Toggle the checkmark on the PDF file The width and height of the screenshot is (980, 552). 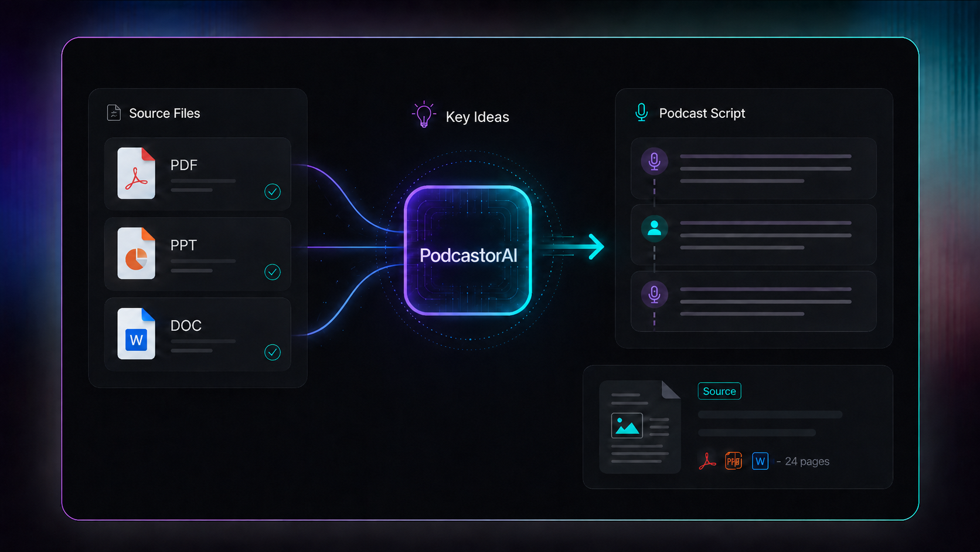273,191
